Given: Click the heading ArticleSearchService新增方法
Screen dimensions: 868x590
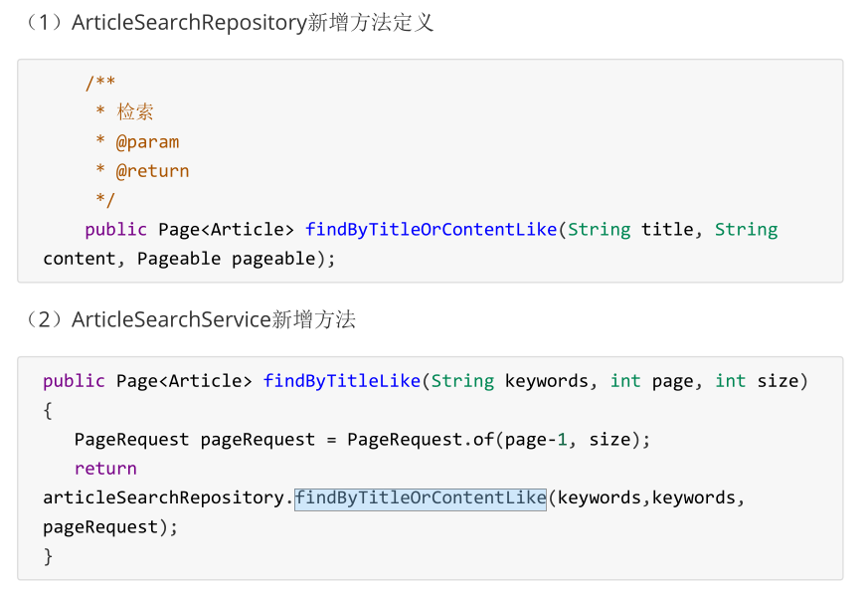Looking at the screenshot, I should tap(204, 319).
